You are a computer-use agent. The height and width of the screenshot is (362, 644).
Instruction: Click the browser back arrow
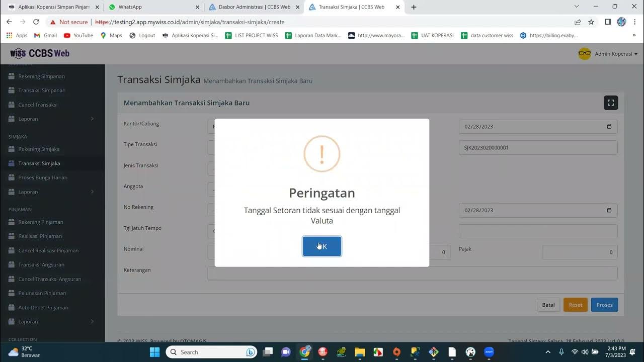point(9,22)
